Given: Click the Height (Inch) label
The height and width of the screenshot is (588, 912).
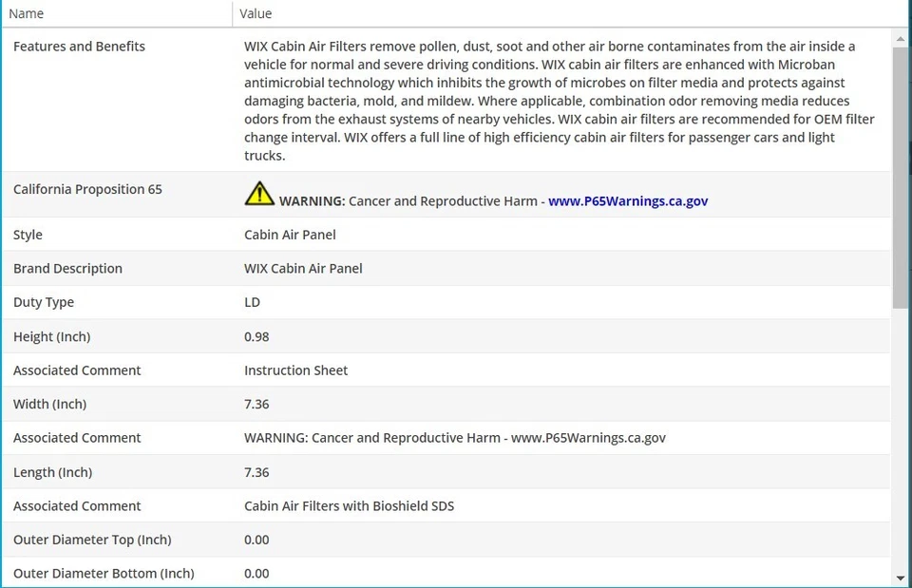Looking at the screenshot, I should 51,337.
